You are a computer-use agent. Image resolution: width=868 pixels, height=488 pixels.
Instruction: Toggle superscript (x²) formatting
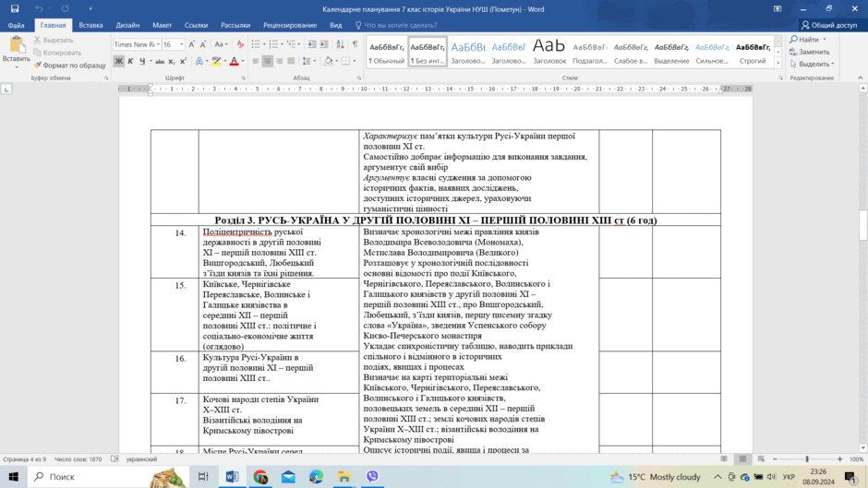(183, 62)
